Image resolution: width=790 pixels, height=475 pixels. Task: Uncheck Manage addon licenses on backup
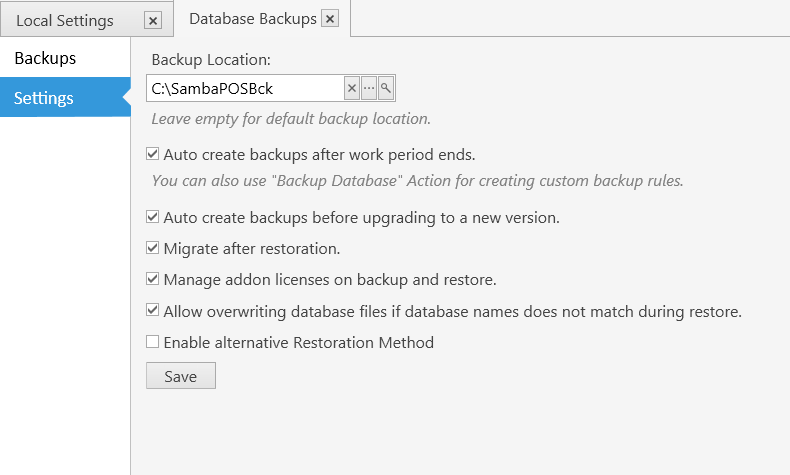152,279
